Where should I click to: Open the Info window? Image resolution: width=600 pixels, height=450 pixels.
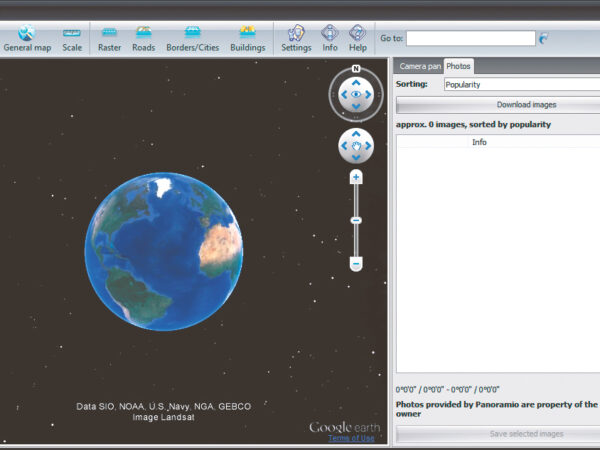pyautogui.click(x=330, y=38)
